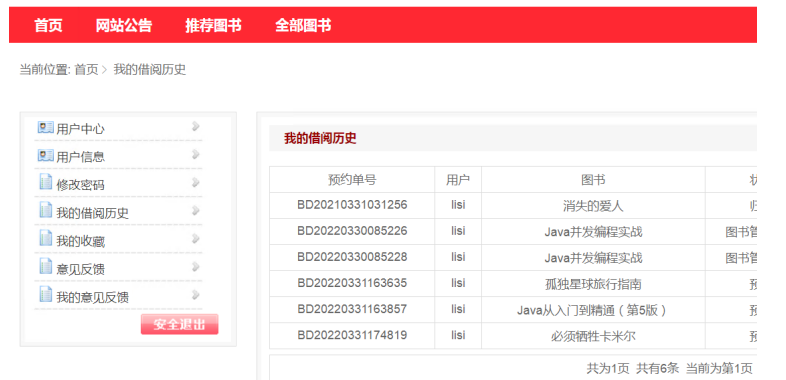Image resolution: width=786 pixels, height=380 pixels.
Task: Click the document icon beside 修改密码
Action: coord(46,182)
